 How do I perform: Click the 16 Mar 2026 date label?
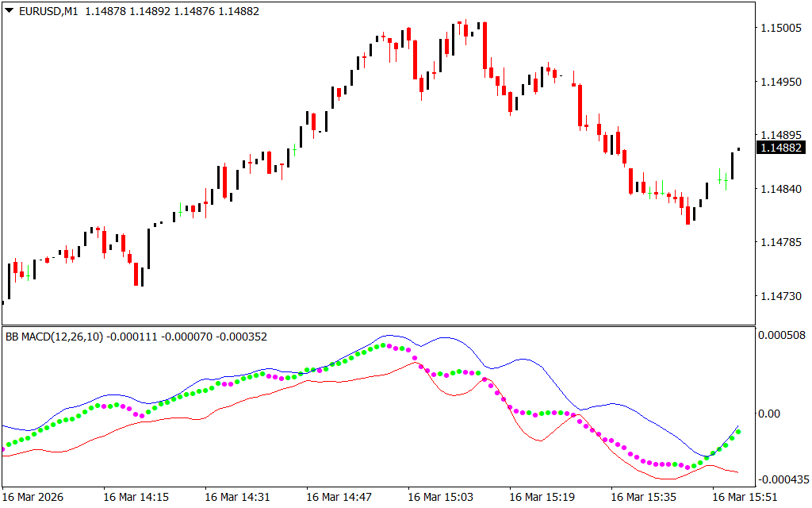[33, 497]
